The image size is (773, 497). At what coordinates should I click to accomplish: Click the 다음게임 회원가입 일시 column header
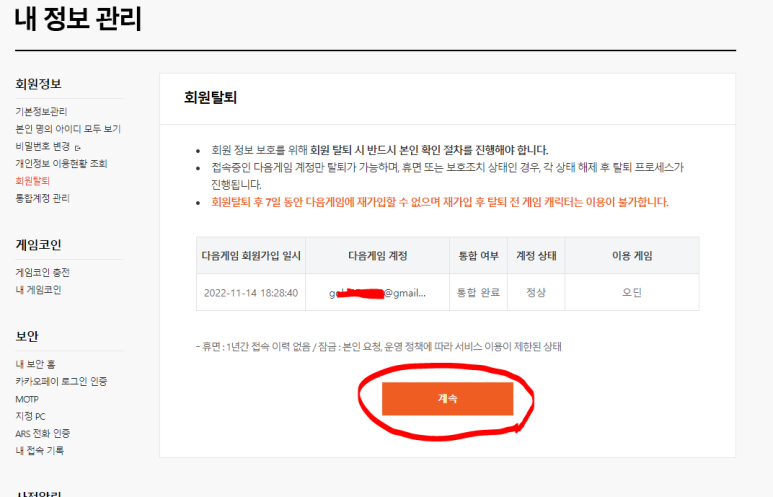251,255
